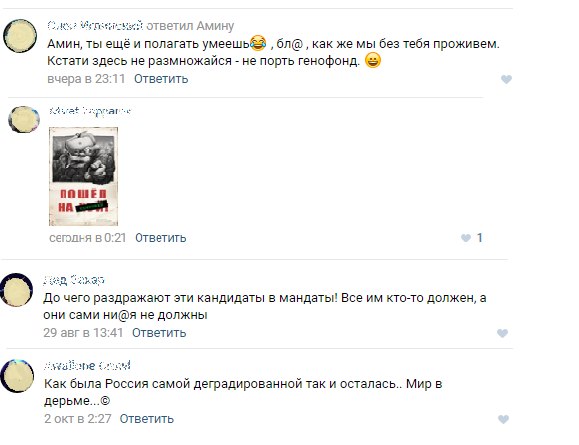This screenshot has height=445, width=579.
Task: Open the author name above the poster image
Action: point(90,110)
